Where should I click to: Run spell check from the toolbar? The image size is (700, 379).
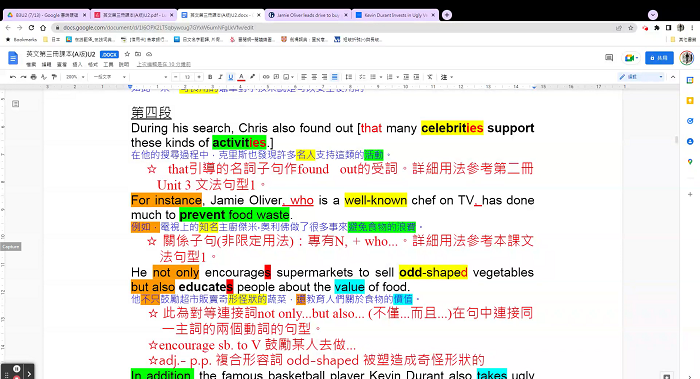click(44, 77)
